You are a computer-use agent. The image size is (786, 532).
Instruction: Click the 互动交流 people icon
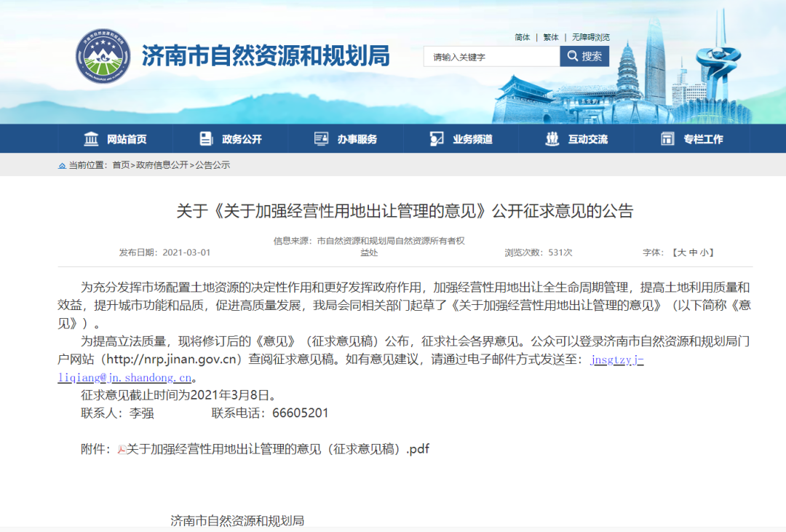552,138
